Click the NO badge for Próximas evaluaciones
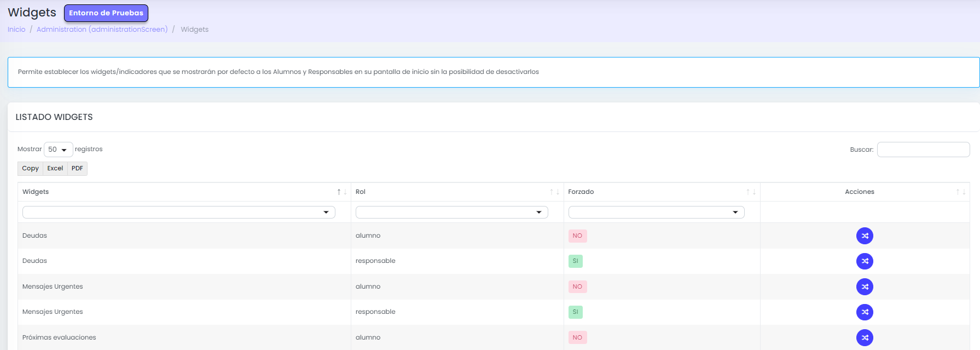Image resolution: width=980 pixels, height=350 pixels. tap(577, 338)
